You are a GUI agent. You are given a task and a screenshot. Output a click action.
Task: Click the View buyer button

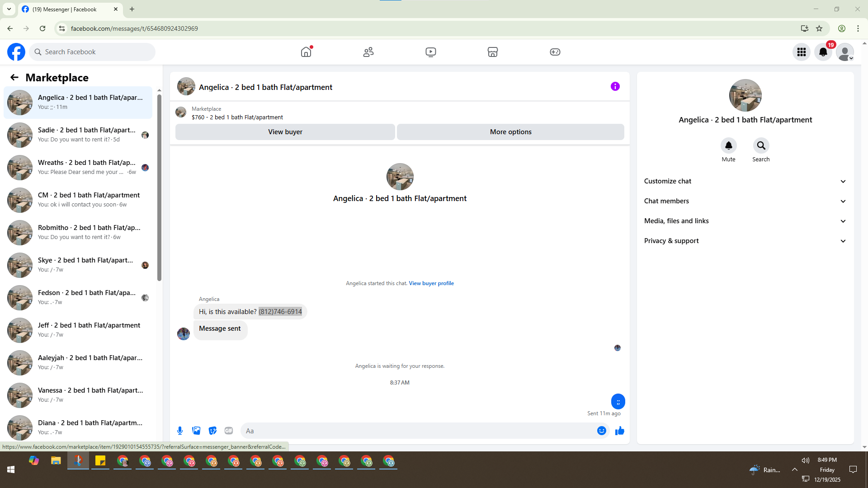pos(285,132)
